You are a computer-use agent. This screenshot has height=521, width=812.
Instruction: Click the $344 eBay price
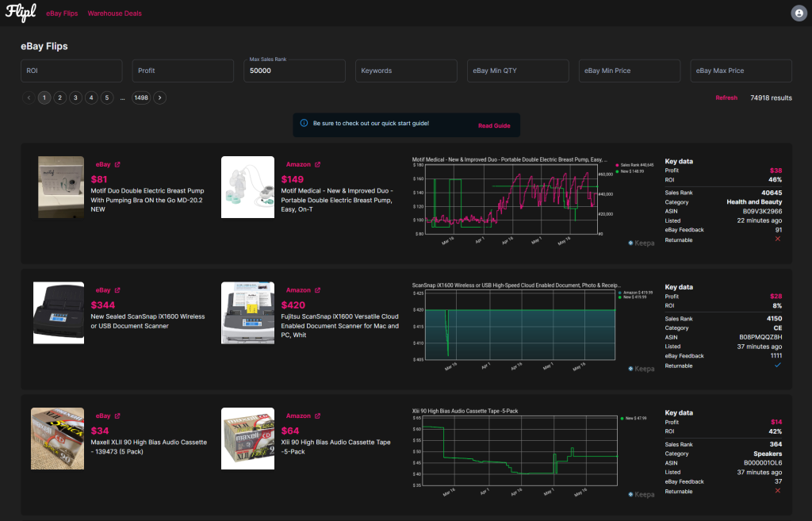[102, 305]
